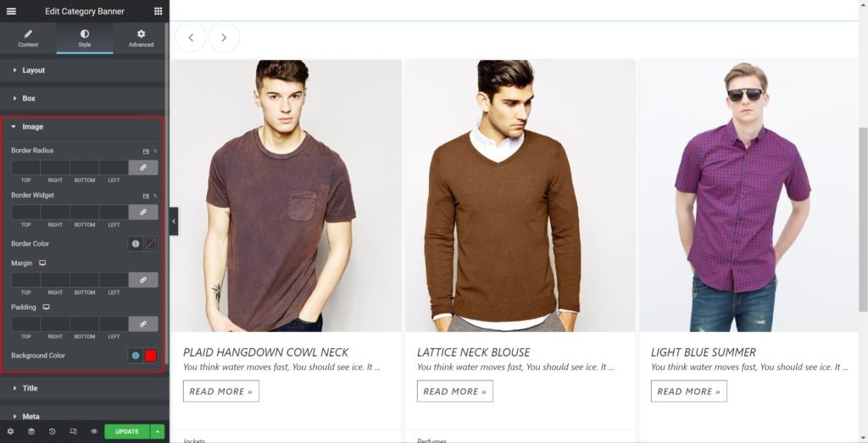868x443 pixels.
Task: Go to next carousel slide arrow
Action: pyautogui.click(x=224, y=37)
